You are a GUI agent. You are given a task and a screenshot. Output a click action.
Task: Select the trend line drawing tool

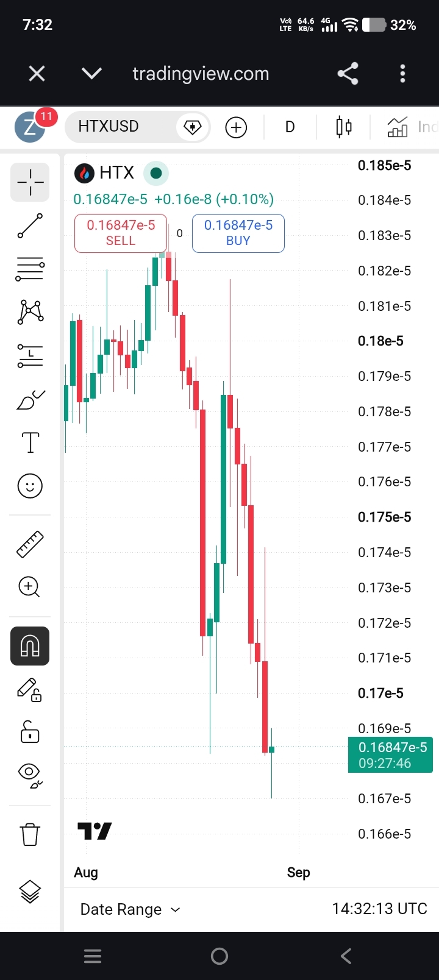[30, 225]
